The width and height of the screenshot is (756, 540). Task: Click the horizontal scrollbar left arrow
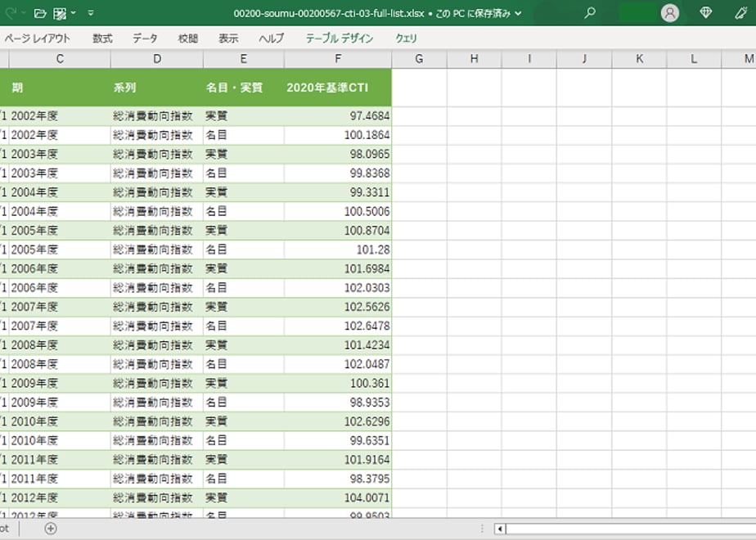pyautogui.click(x=500, y=529)
